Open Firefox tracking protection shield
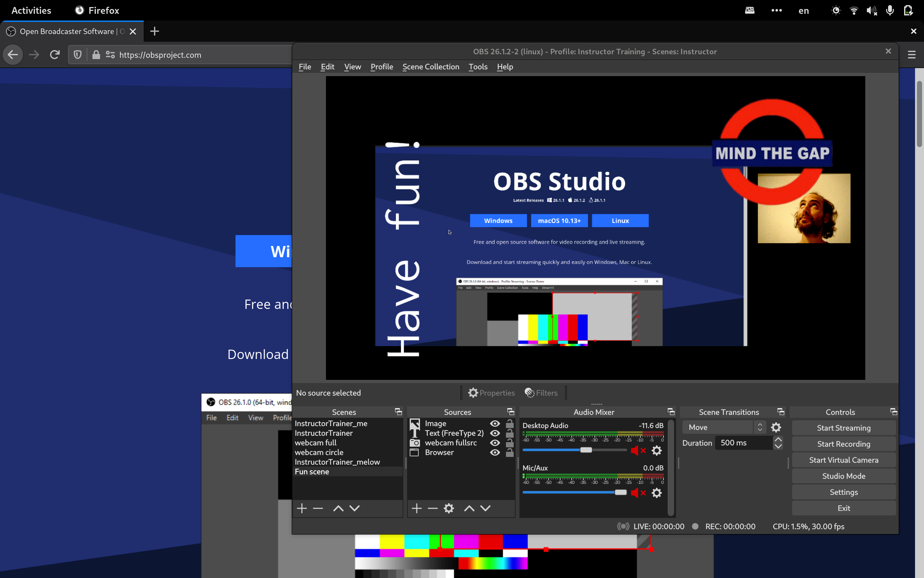The image size is (924, 578). pyautogui.click(x=78, y=55)
